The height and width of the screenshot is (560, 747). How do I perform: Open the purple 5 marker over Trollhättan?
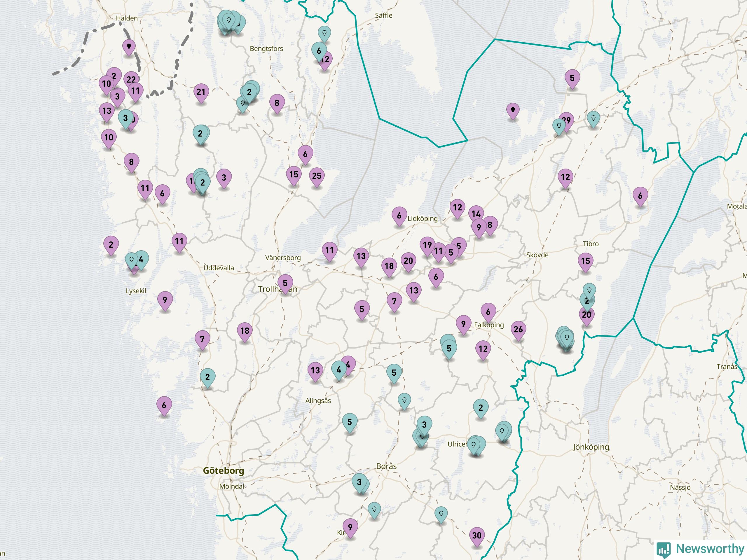pyautogui.click(x=285, y=283)
